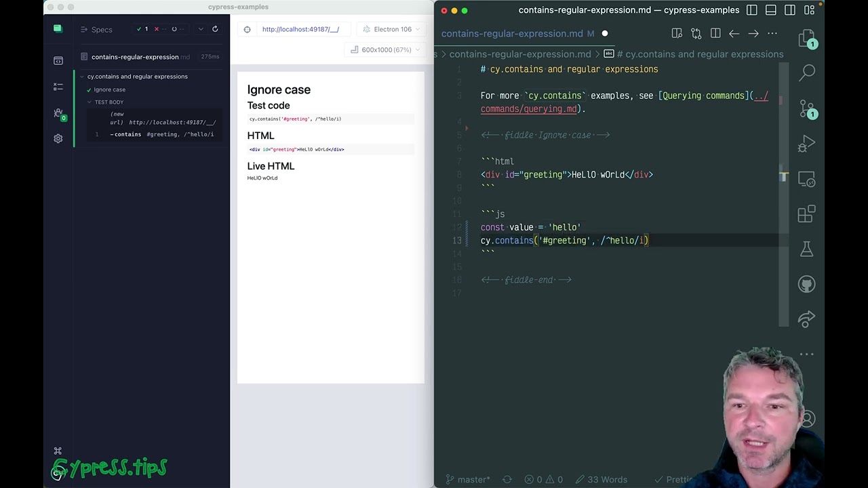This screenshot has width=868, height=488.
Task: Click the 33 Words status item
Action: (601, 479)
